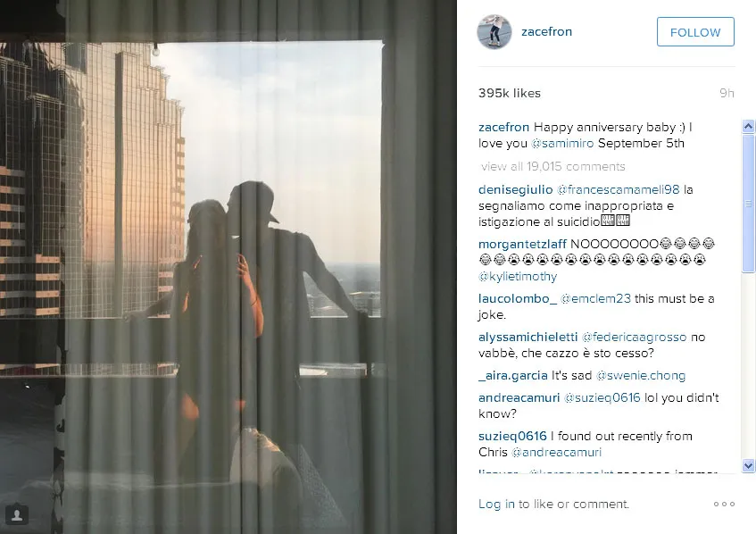The height and width of the screenshot is (534, 756).
Task: Click the main post photo
Action: pos(228,267)
